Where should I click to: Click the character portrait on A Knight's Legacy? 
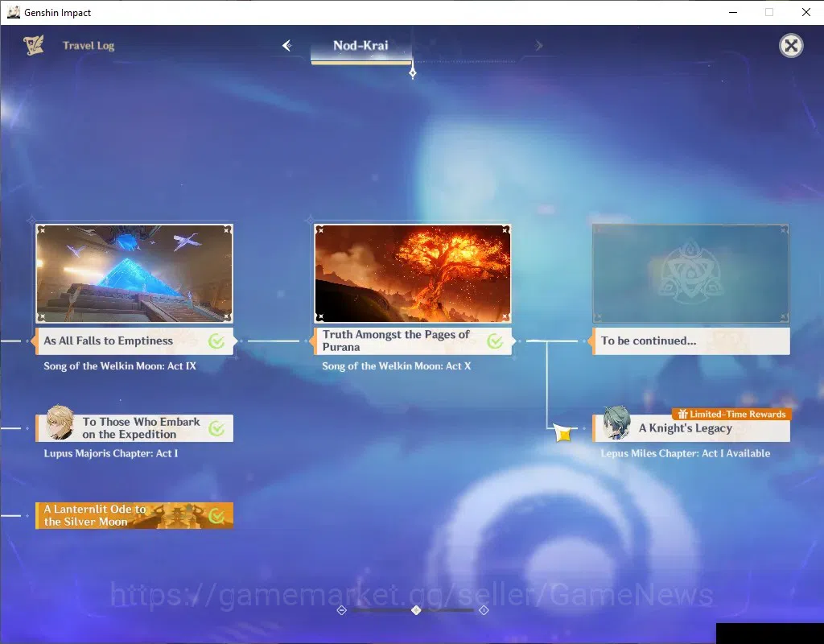pyautogui.click(x=616, y=423)
